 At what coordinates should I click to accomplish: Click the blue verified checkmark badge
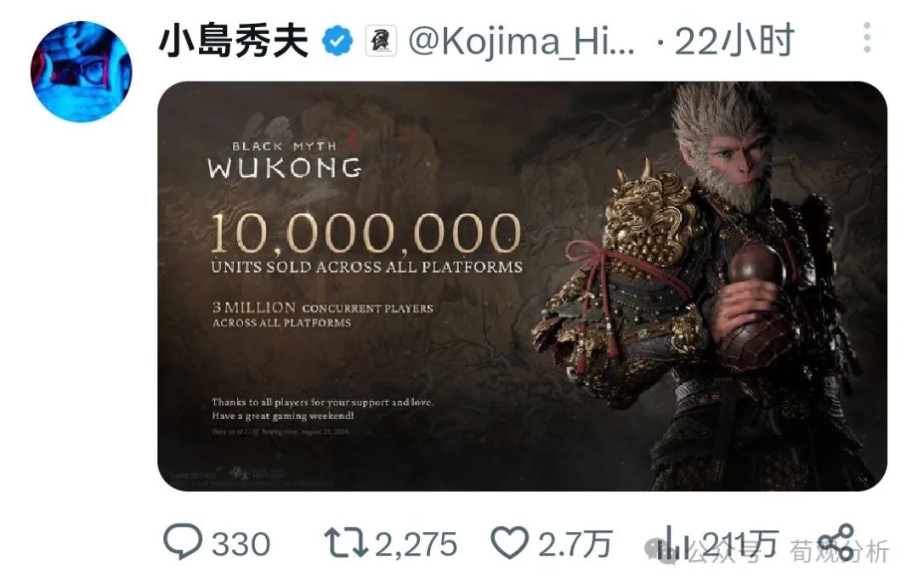click(337, 41)
